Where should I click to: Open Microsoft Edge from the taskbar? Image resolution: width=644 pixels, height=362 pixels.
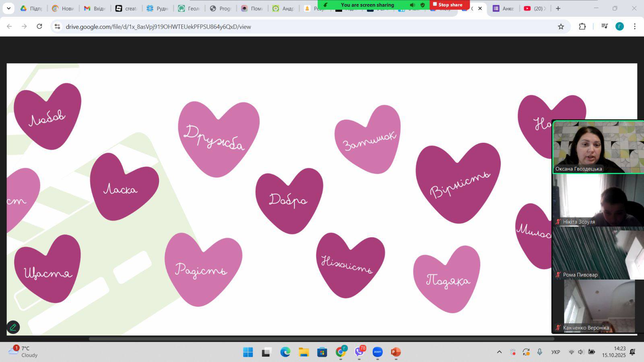pyautogui.click(x=285, y=352)
